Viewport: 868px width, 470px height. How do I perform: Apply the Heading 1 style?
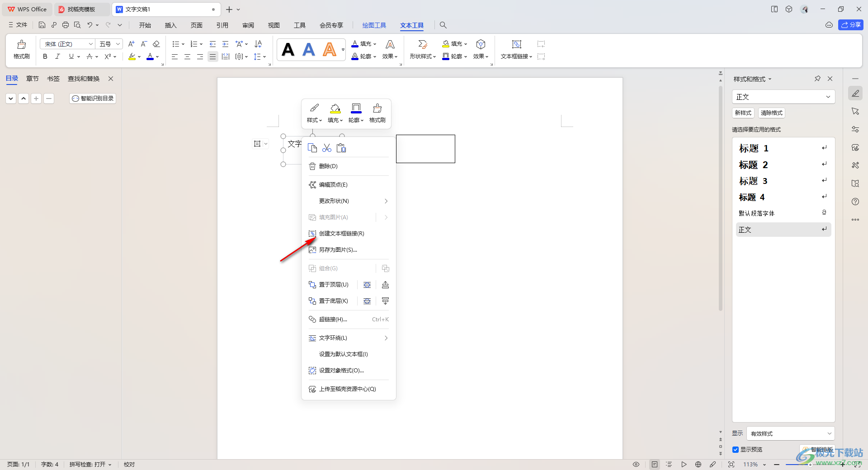[783, 148]
